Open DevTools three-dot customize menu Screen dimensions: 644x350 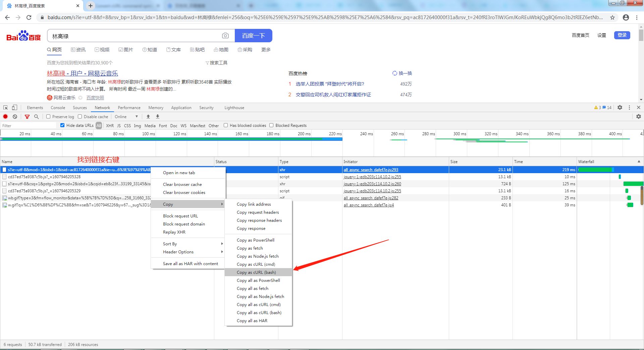pyautogui.click(x=629, y=107)
